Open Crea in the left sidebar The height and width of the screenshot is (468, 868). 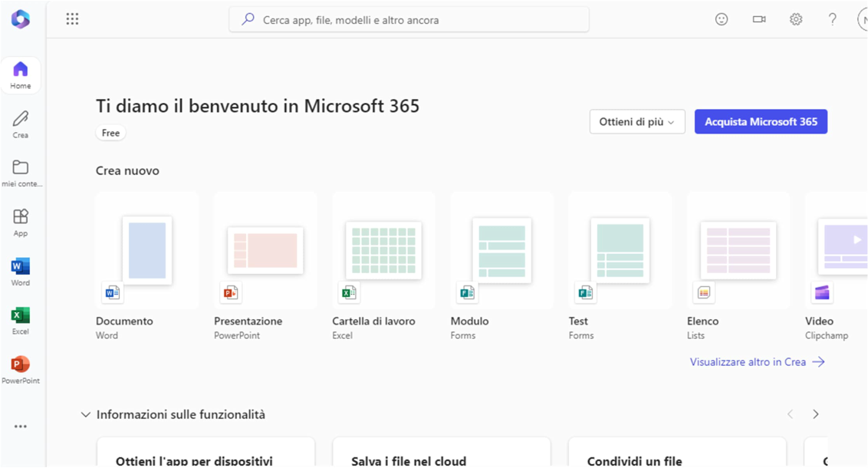tap(21, 124)
